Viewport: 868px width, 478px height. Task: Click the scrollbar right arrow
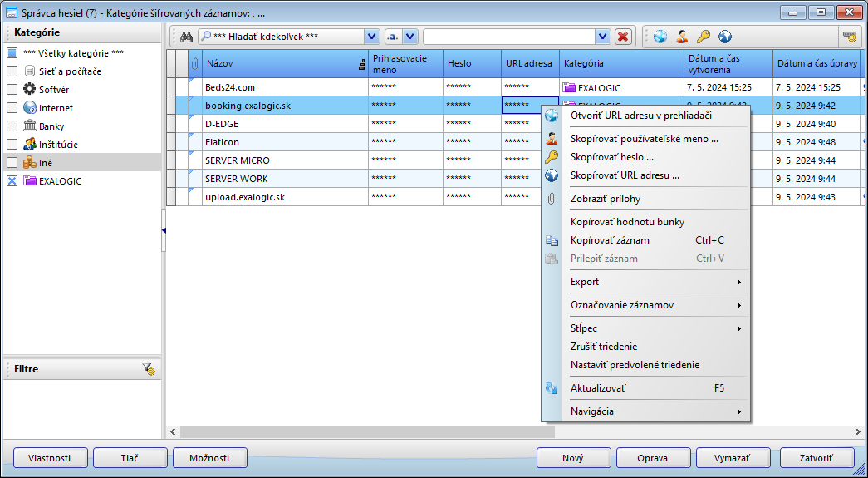(858, 431)
